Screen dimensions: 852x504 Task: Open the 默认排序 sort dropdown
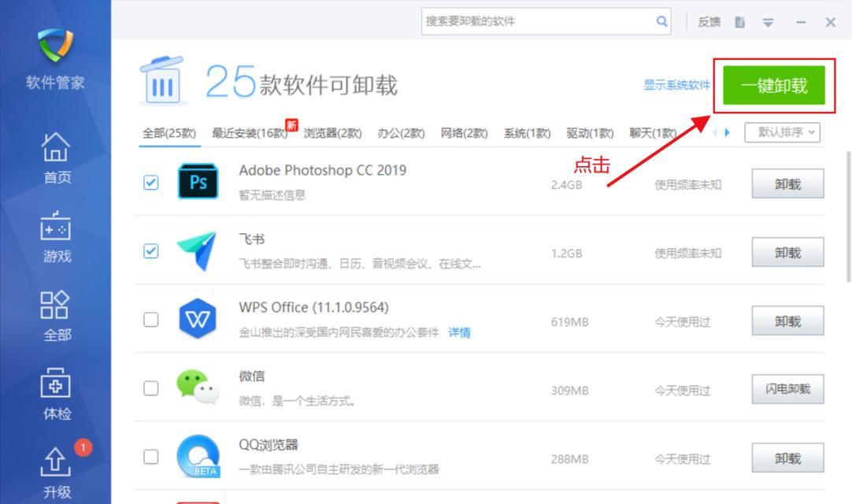782,132
